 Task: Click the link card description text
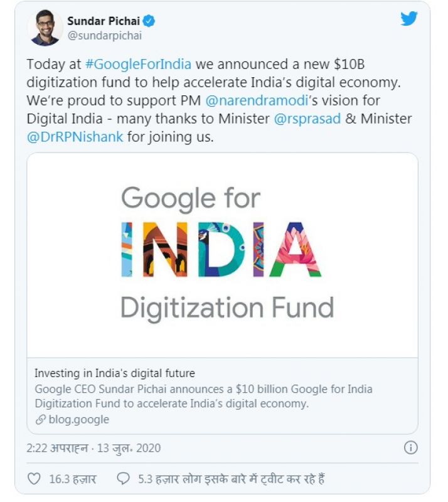tap(203, 396)
